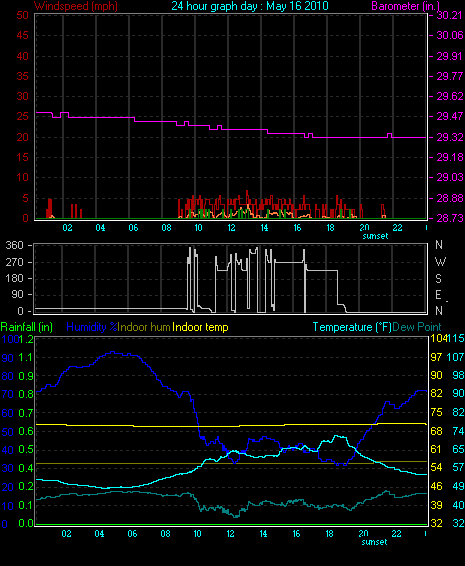The height and width of the screenshot is (566, 465).
Task: Select the barometer value 30.21
Action: [449, 15]
